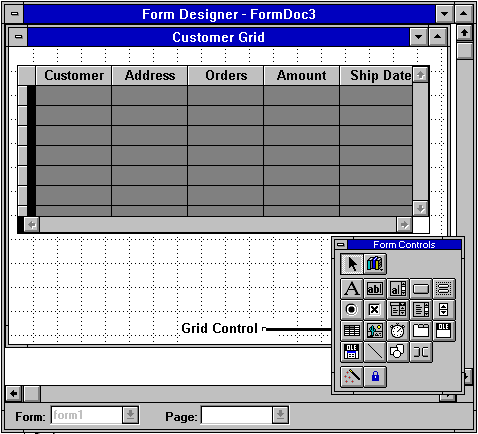Select the Edit Box tool
The width and height of the screenshot is (478, 434).
398,289
